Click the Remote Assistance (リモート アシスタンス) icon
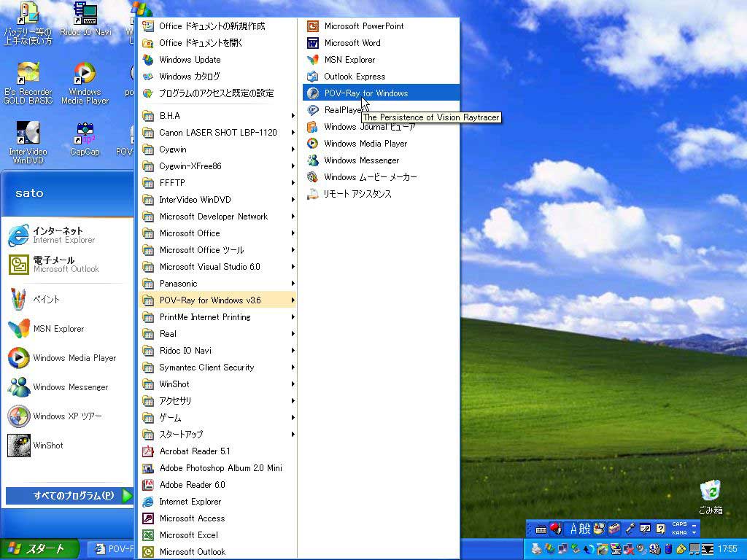Image resolution: width=747 pixels, height=560 pixels. 312,194
